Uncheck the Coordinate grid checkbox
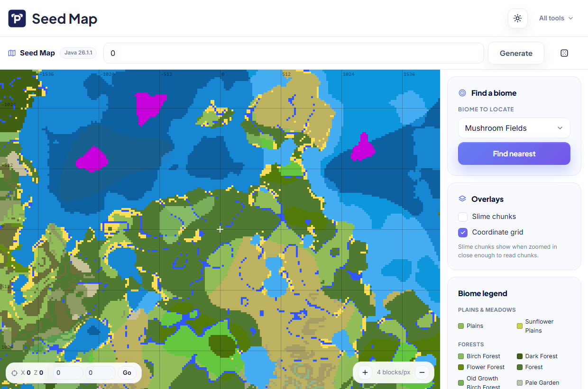 point(463,232)
